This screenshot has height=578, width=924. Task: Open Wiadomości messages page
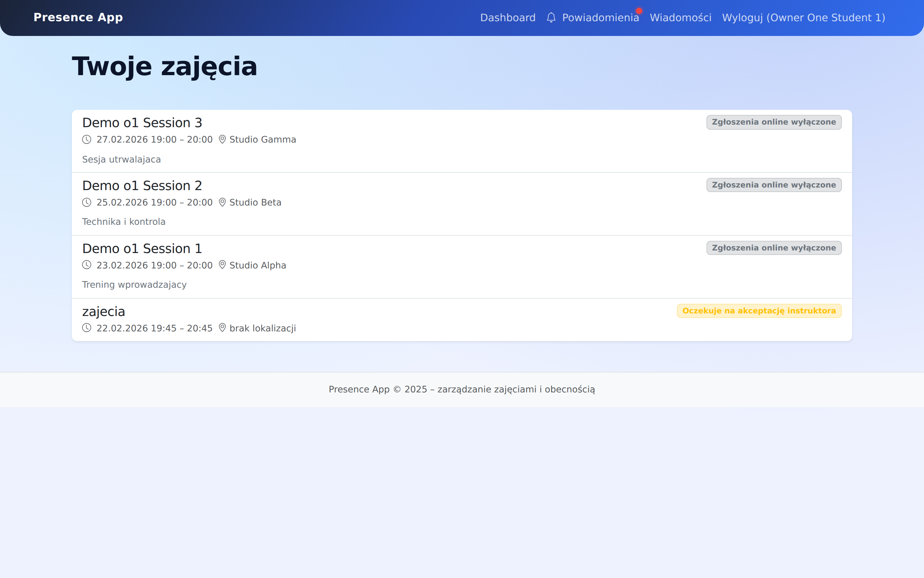tap(680, 18)
